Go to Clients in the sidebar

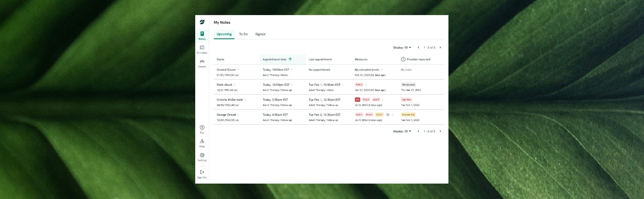pyautogui.click(x=202, y=62)
